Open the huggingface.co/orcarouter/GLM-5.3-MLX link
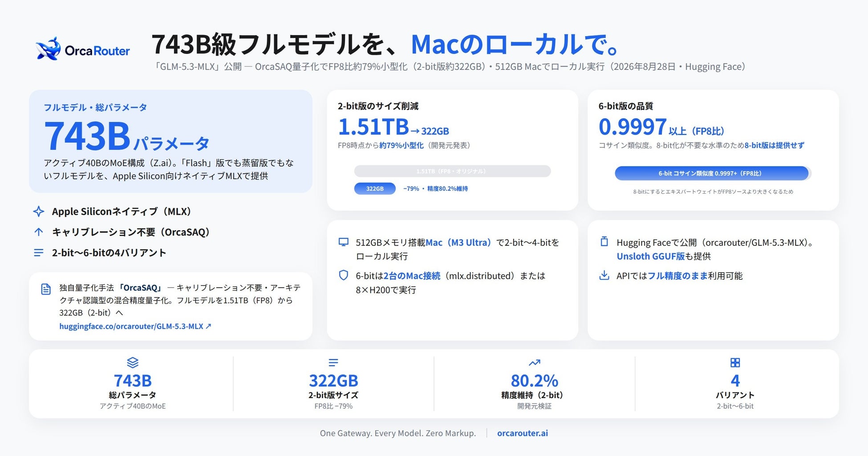 click(135, 326)
